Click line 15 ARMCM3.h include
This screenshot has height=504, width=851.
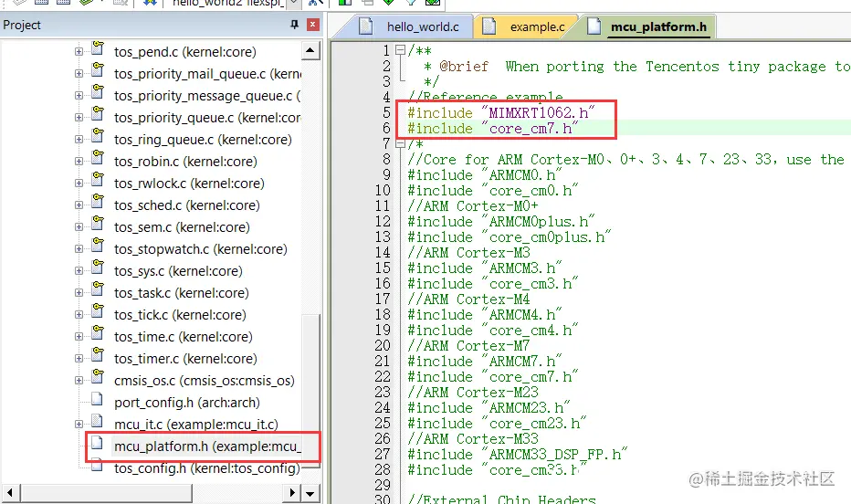[x=485, y=268]
